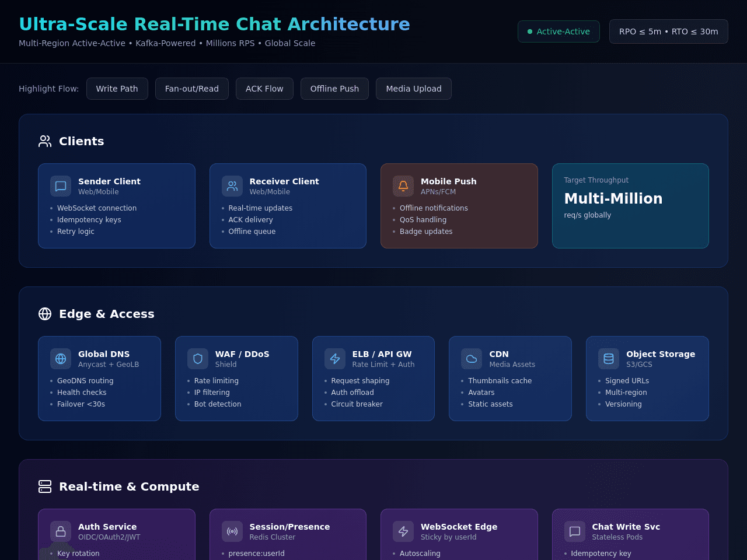Click the Global DNS globe icon
Screen dimensions: 747x560
[61, 359]
